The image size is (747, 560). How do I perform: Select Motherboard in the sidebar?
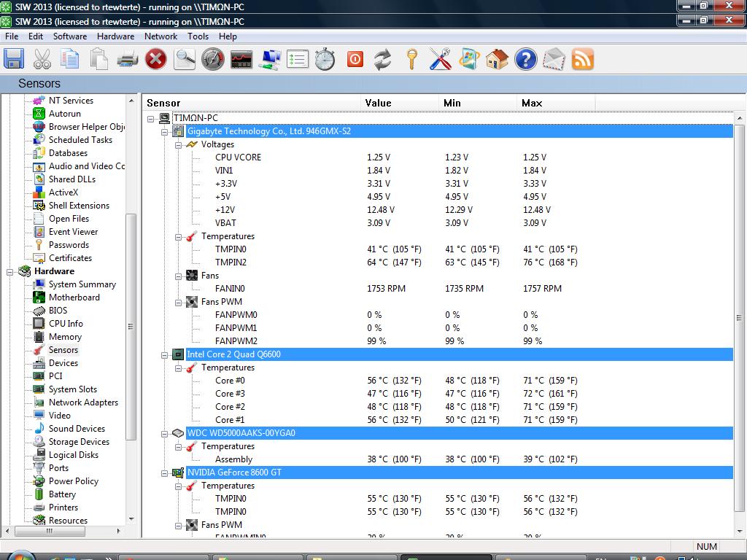click(x=74, y=297)
